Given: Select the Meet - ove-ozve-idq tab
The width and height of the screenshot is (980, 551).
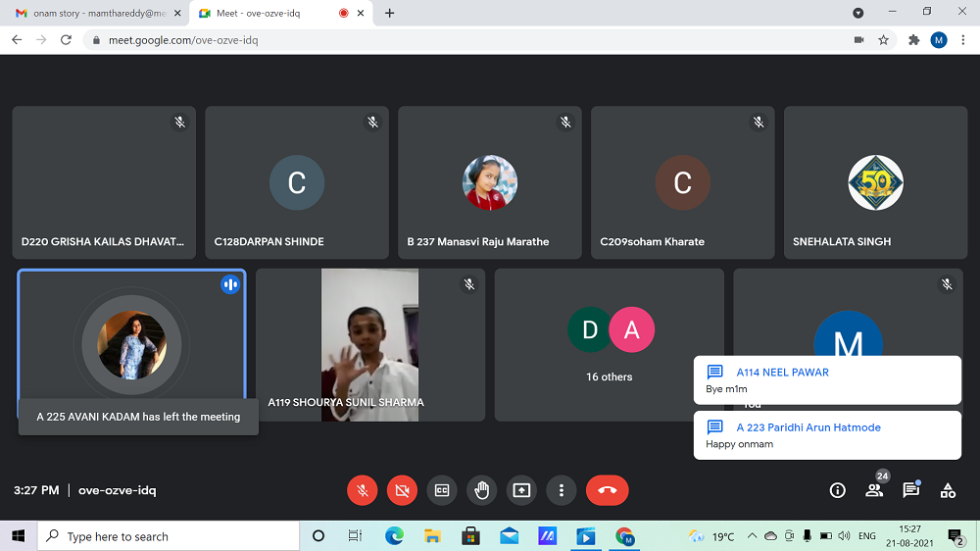Looking at the screenshot, I should click(265, 13).
